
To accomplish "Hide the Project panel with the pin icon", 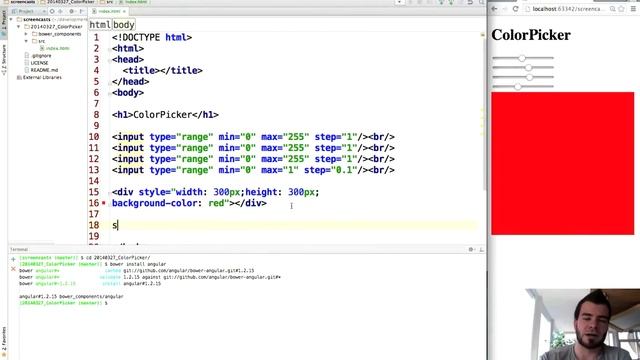I will point(82,11).
